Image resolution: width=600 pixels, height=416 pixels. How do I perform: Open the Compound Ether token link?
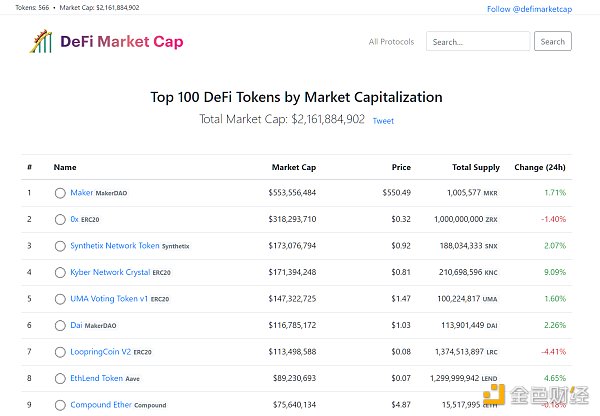[101, 405]
